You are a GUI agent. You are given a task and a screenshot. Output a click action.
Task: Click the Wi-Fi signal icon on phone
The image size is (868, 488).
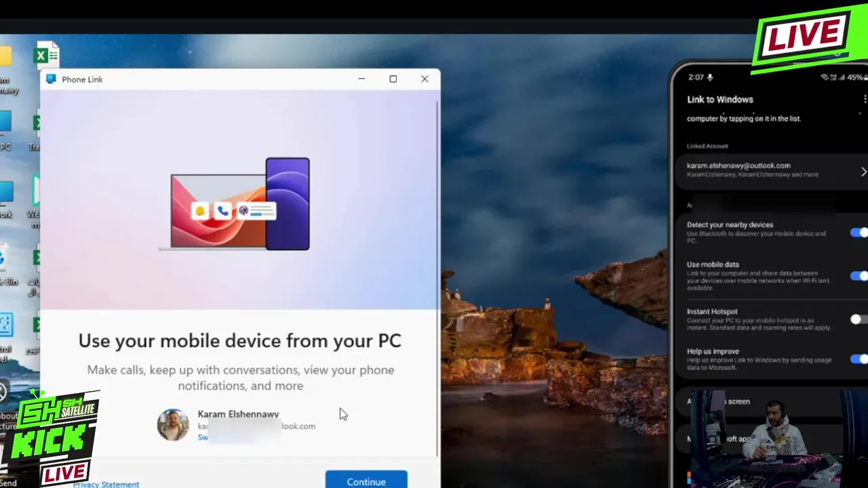(825, 77)
